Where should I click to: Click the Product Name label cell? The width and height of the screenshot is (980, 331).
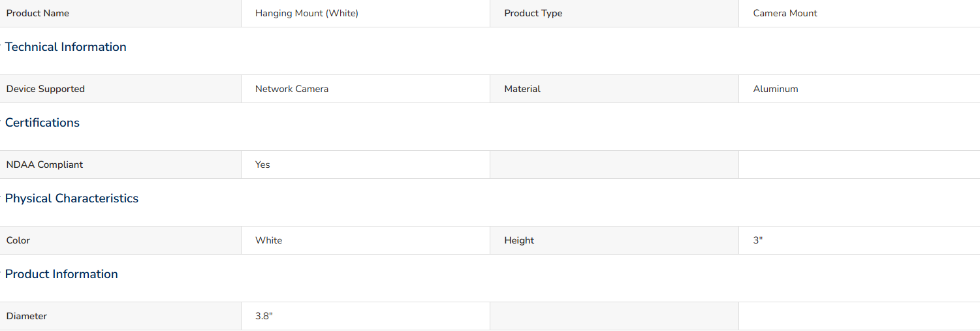pos(120,13)
